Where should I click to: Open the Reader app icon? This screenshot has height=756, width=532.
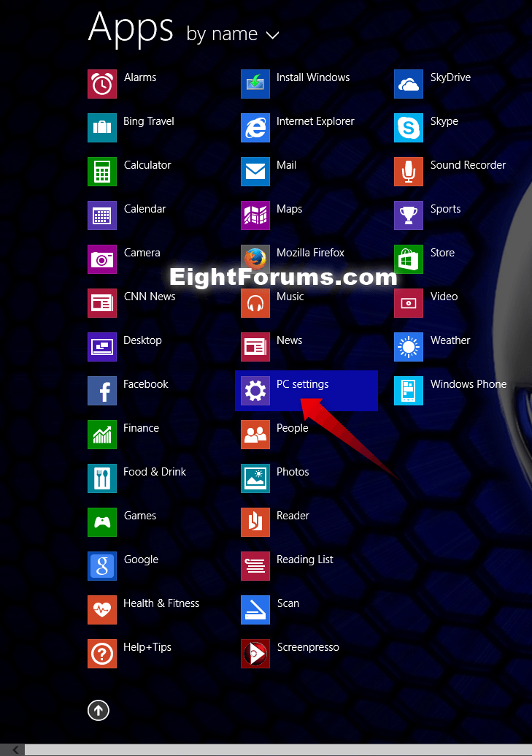tap(255, 523)
